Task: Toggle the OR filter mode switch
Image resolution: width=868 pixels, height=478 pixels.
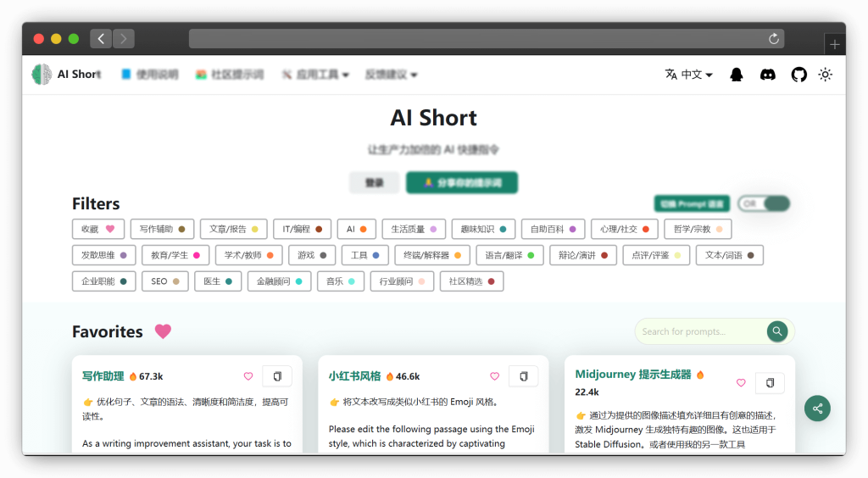Action: 764,203
